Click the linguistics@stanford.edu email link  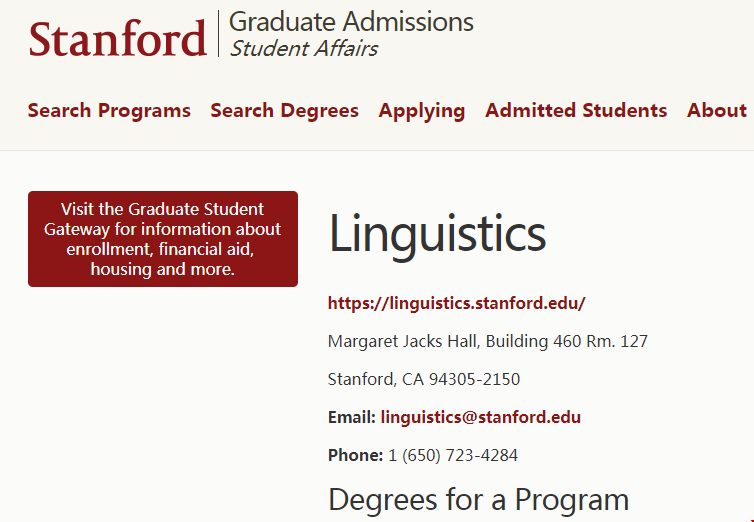coord(480,417)
